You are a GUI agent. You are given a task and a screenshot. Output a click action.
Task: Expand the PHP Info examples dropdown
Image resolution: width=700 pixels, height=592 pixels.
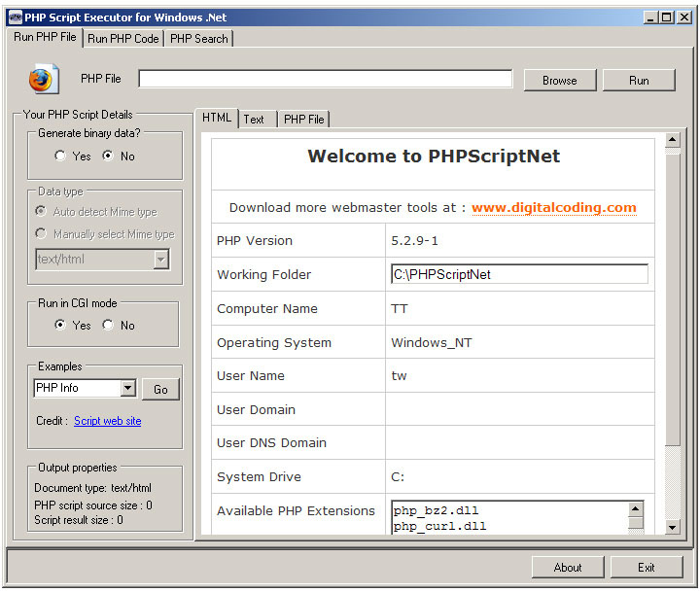point(128,388)
